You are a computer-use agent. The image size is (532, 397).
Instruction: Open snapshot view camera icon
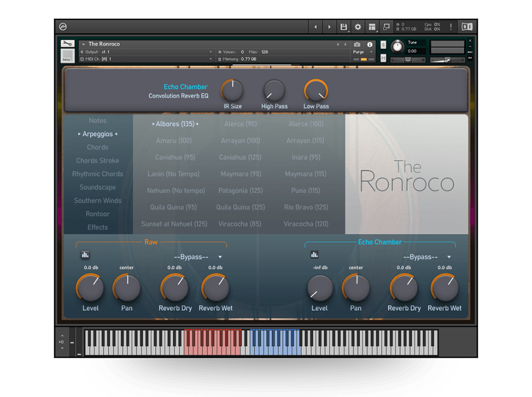point(357,44)
